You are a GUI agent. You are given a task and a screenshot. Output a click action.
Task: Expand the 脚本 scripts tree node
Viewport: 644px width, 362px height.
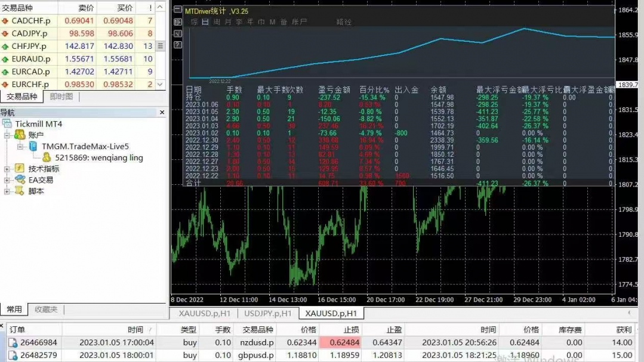(8, 191)
